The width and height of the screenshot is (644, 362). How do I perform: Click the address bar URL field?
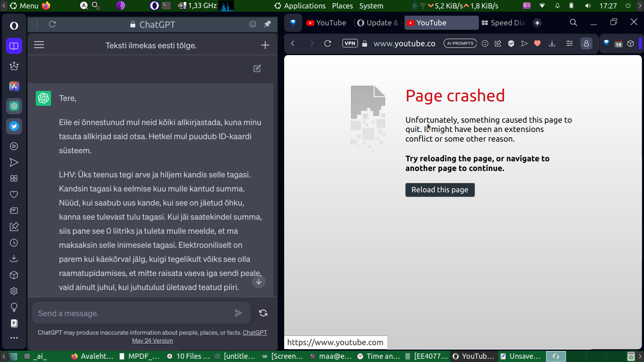(x=405, y=43)
